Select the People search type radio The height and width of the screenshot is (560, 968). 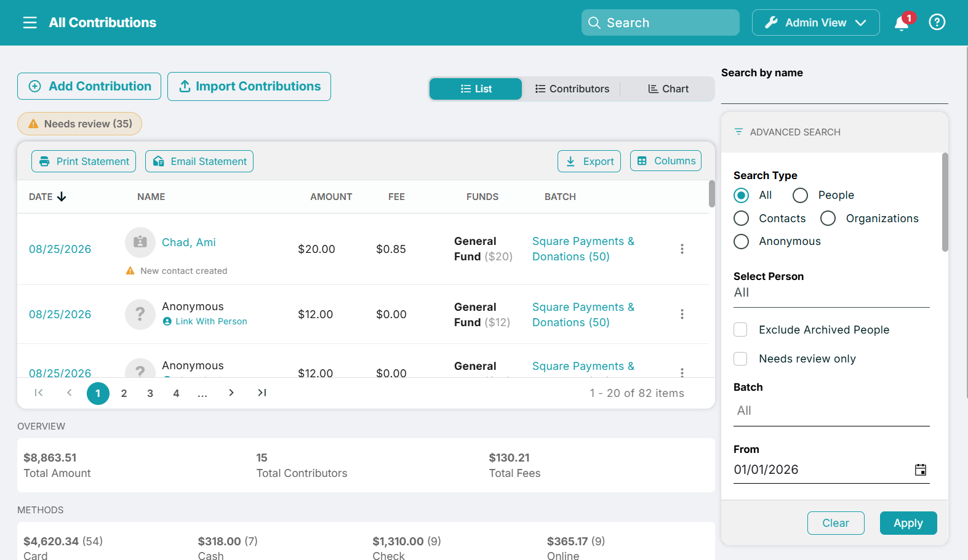800,196
